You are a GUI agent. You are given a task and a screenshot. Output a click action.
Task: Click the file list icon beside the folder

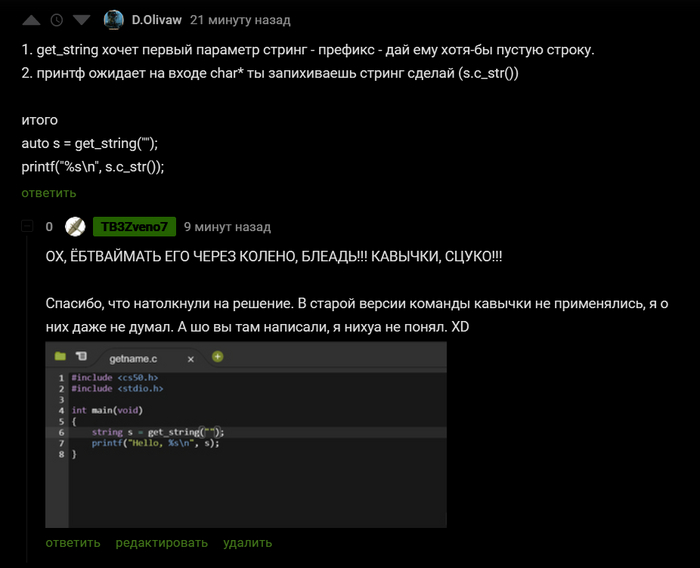pyautogui.click(x=81, y=356)
